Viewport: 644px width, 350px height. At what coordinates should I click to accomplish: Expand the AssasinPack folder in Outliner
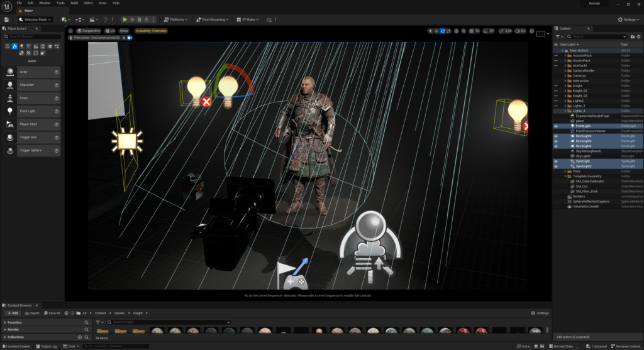click(x=565, y=55)
